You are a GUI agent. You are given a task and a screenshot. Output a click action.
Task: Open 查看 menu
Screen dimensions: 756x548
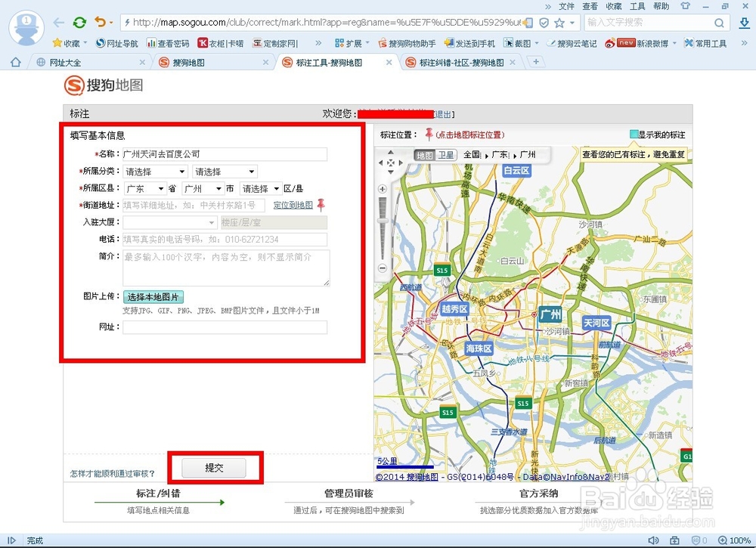point(590,6)
